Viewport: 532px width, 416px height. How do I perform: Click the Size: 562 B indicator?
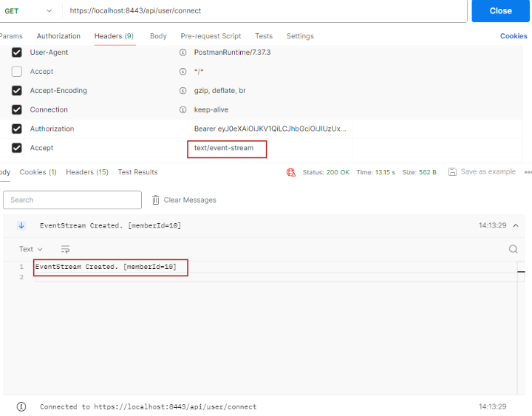(419, 172)
